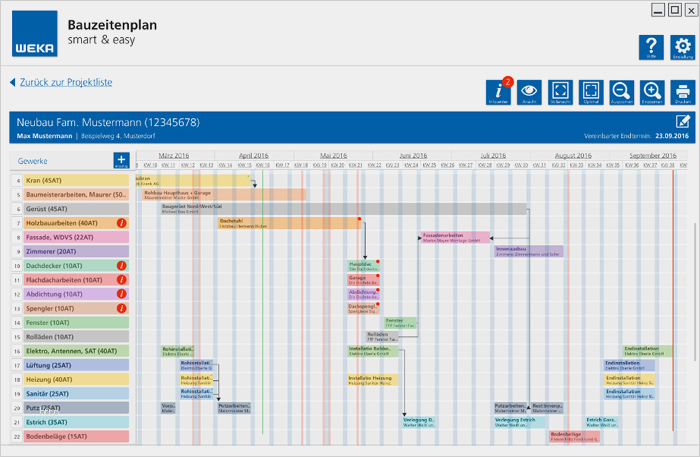Toggle the Ansicht eye view button
Screen dimensions: 700x457
[529, 92]
